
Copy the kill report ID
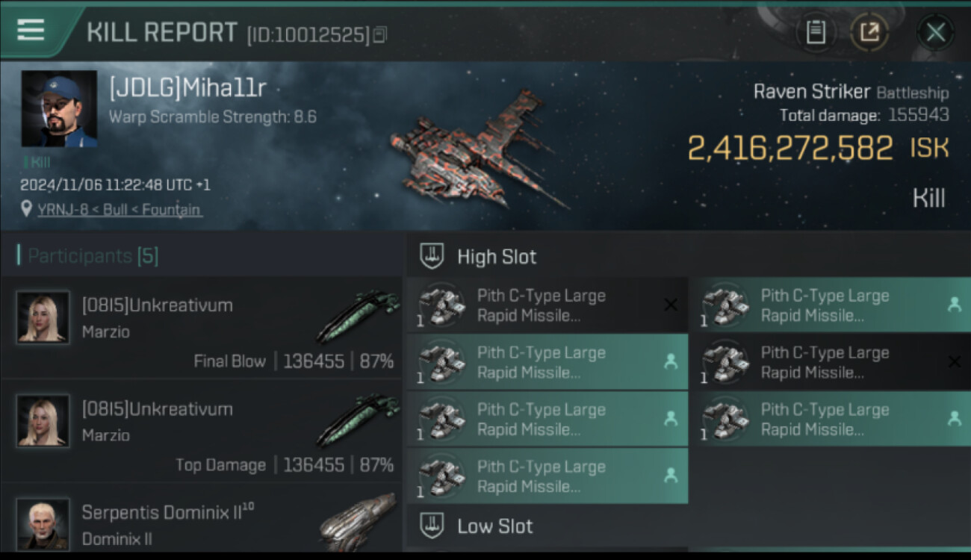(380, 34)
